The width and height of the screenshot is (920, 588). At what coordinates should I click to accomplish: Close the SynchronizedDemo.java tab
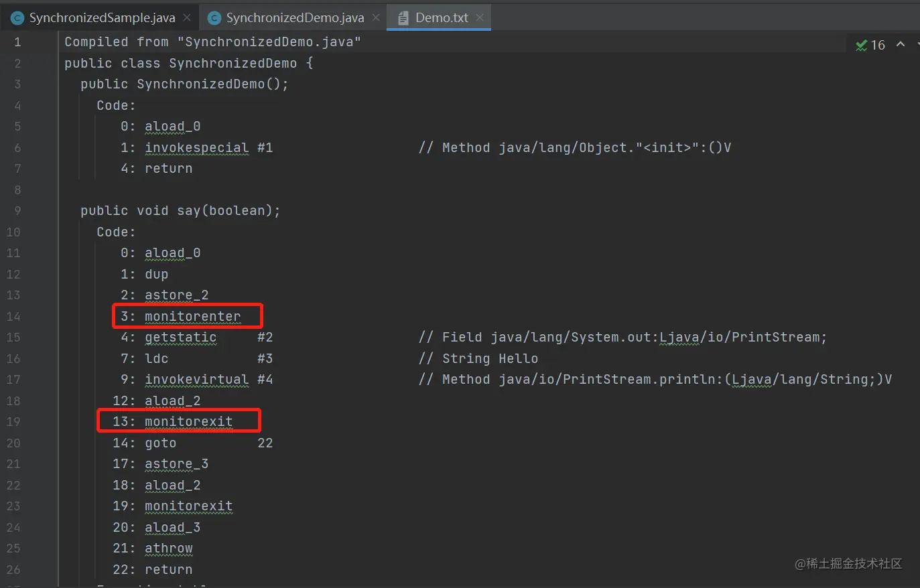[376, 18]
